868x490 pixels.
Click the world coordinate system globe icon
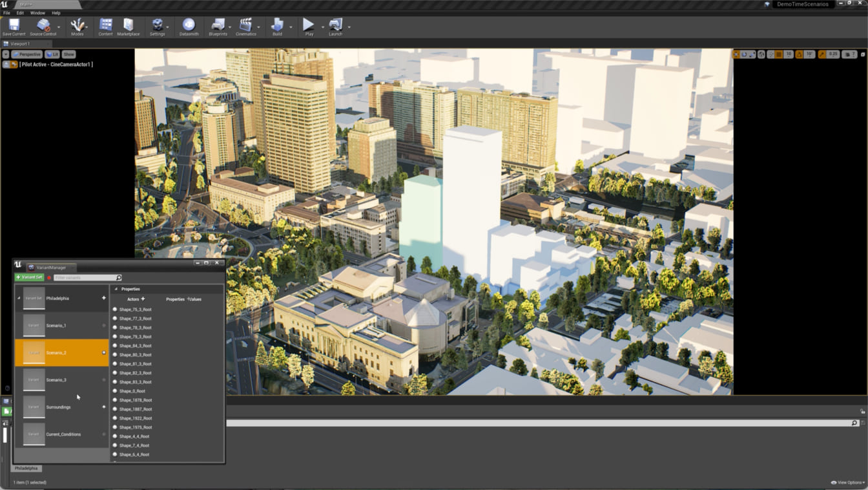pos(761,54)
